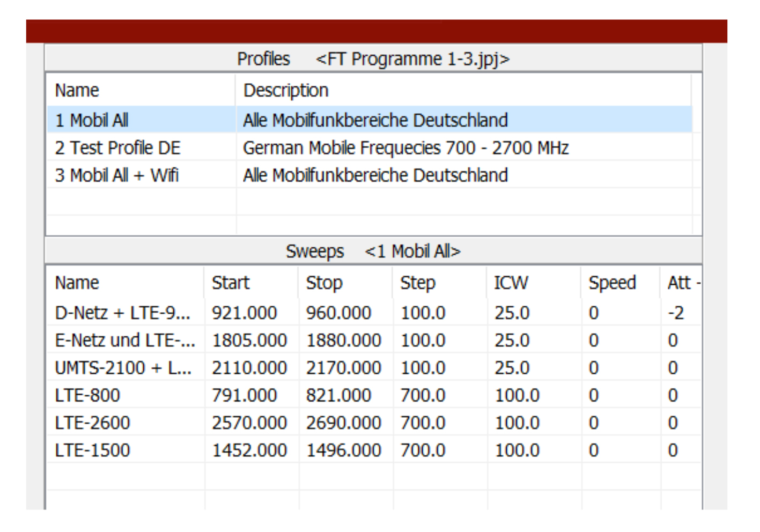Select the '1 Mobil All' profile row
This screenshot has width=760, height=532.
[92, 120]
